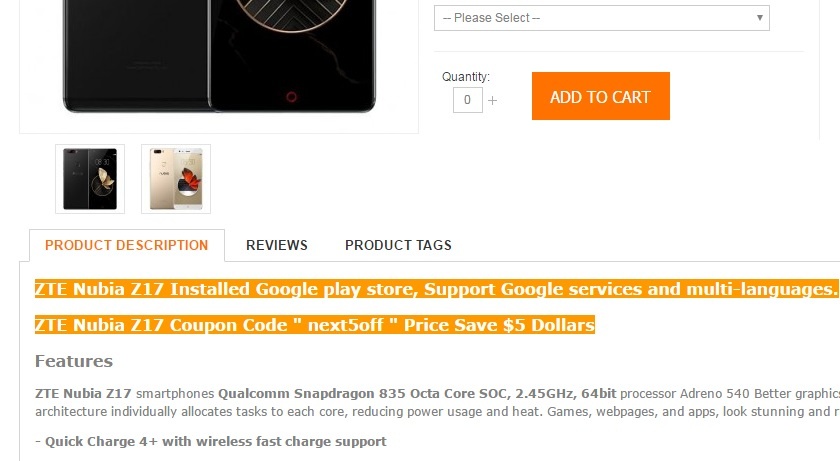Screen dimensions: 840x461
Task: Click bold ZTE Nubia Z17 in features paragraph
Action: (x=83, y=394)
